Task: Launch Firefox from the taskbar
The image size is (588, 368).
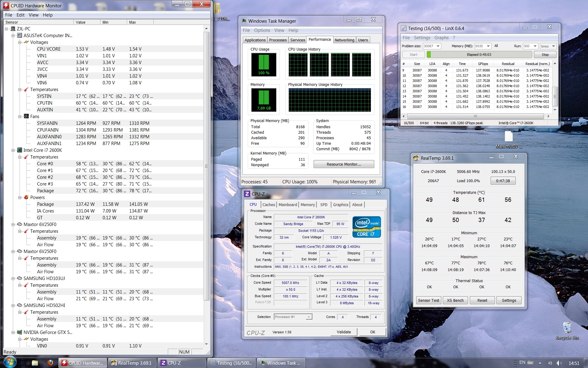Action: coord(50,363)
